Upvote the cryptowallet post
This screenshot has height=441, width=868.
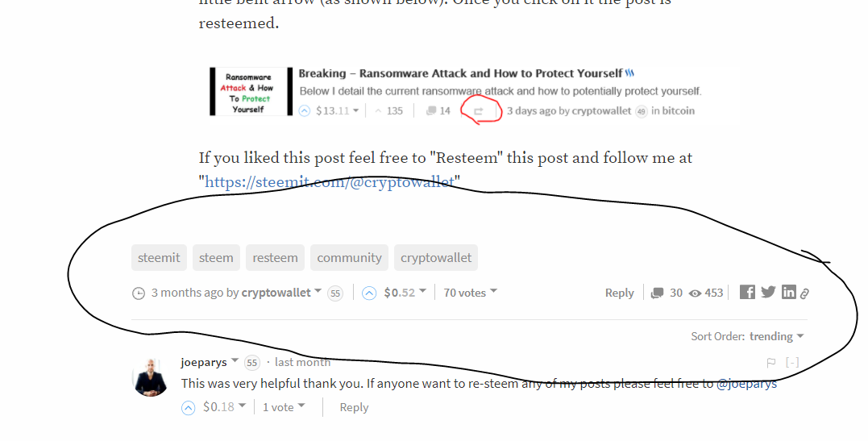pyautogui.click(x=369, y=293)
